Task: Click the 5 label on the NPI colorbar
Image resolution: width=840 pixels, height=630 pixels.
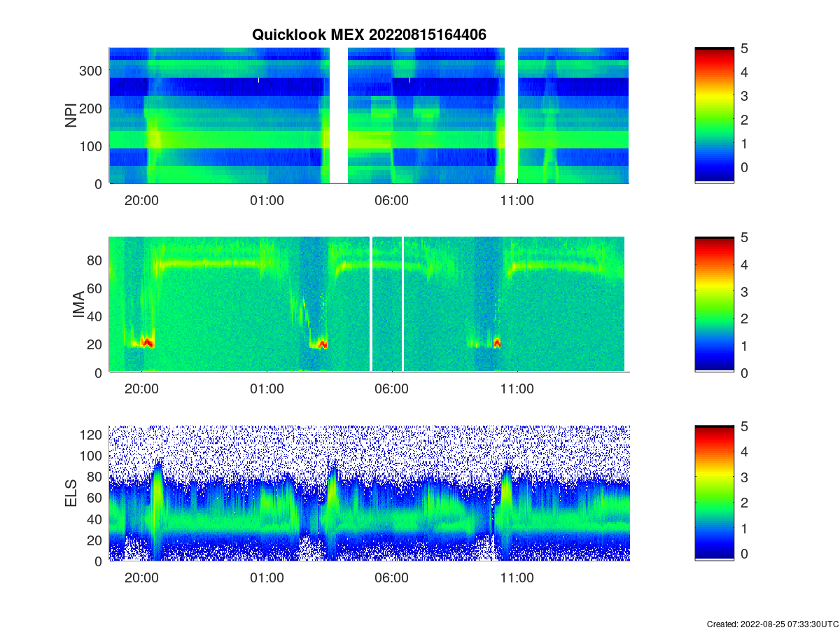Action: click(x=745, y=48)
